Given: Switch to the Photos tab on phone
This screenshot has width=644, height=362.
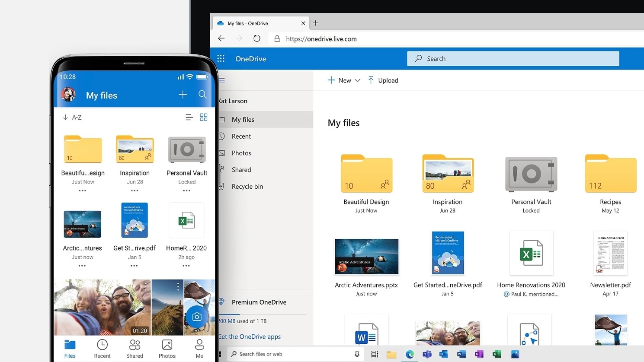Looking at the screenshot, I should [x=167, y=349].
